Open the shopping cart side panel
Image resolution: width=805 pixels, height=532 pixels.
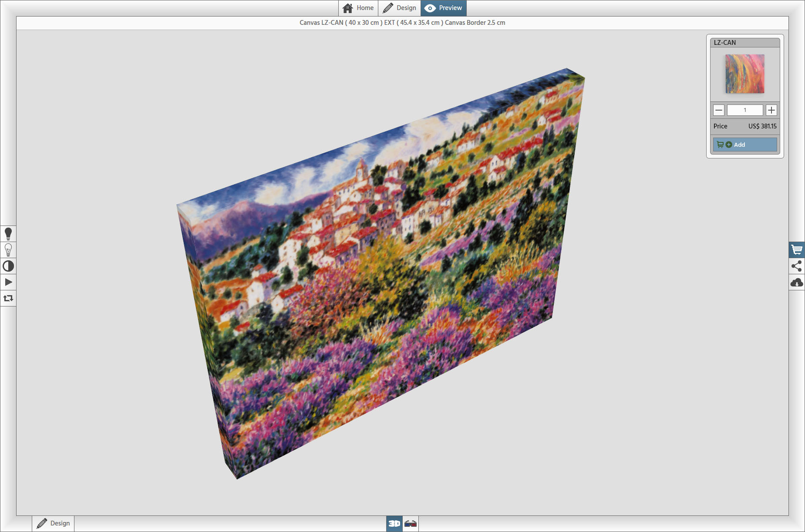(x=797, y=250)
